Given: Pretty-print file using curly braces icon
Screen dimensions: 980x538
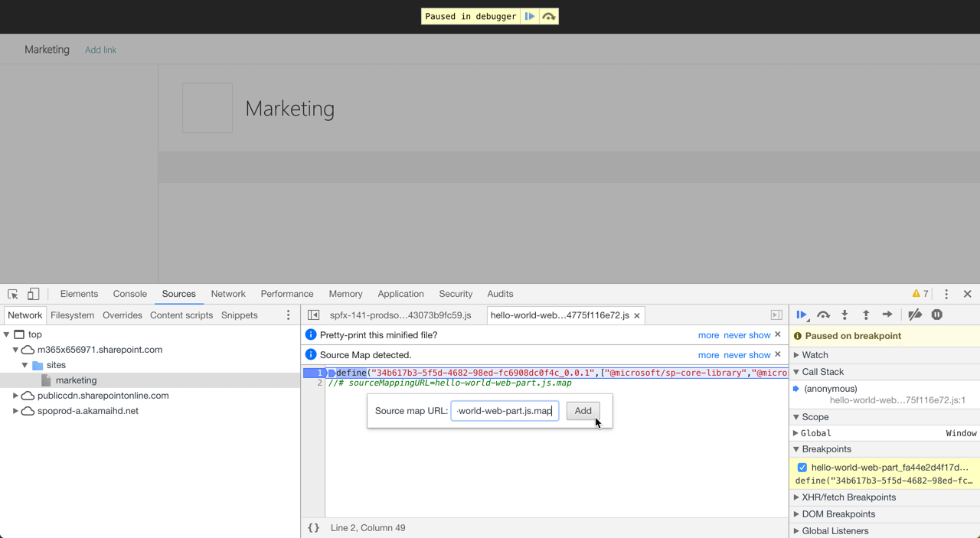Looking at the screenshot, I should 313,528.
